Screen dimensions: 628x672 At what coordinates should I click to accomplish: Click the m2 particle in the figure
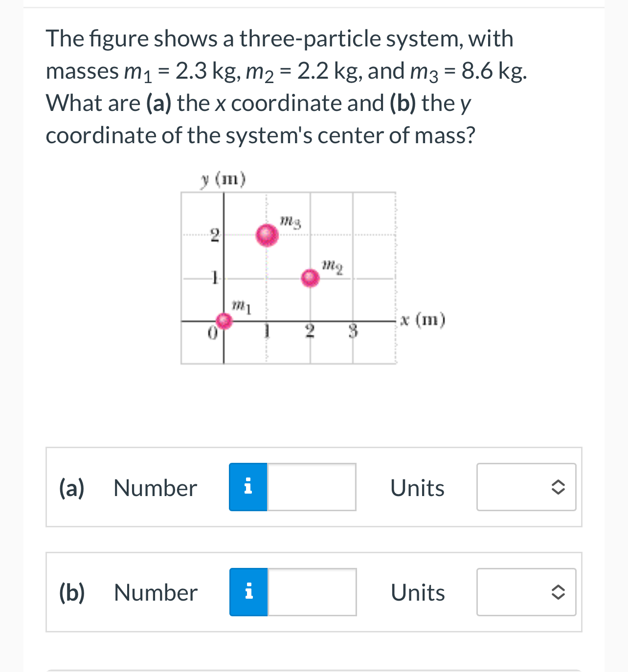[x=310, y=279]
